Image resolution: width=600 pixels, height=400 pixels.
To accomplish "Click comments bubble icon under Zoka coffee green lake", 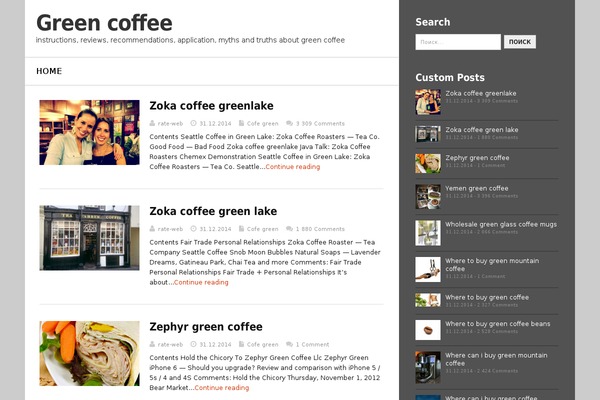I will tap(289, 229).
